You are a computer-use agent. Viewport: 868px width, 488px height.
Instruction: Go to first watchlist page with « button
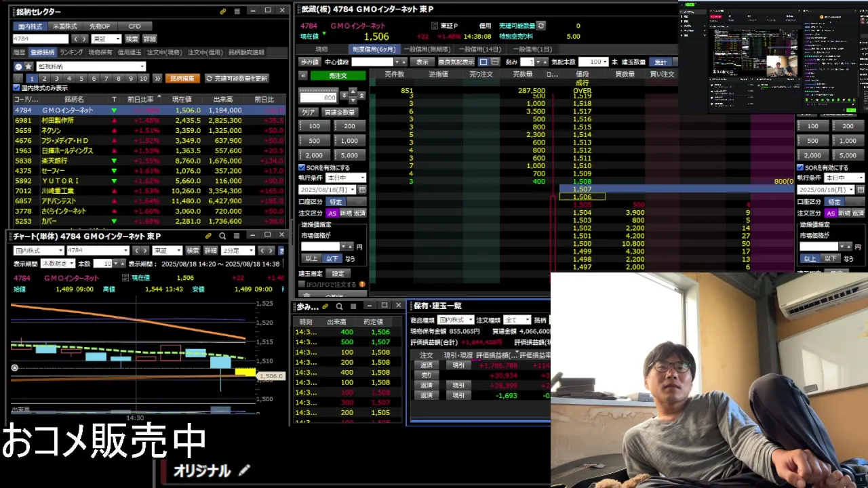click(18, 79)
